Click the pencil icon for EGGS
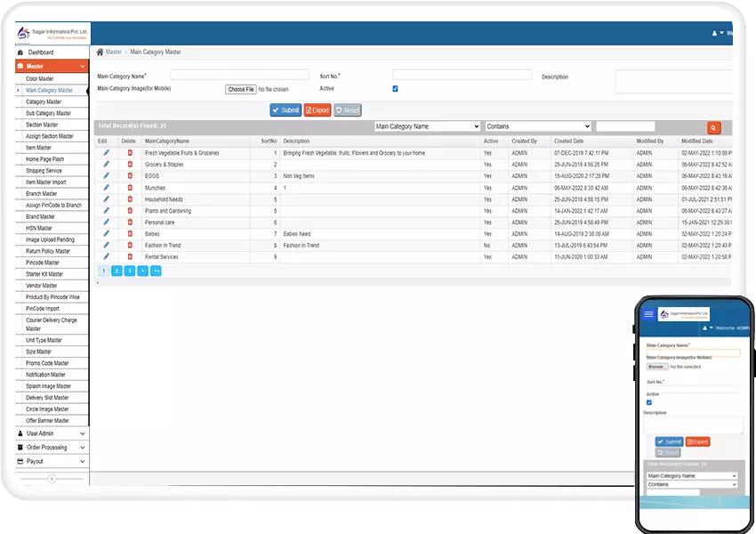The image size is (756, 534). coord(106,175)
